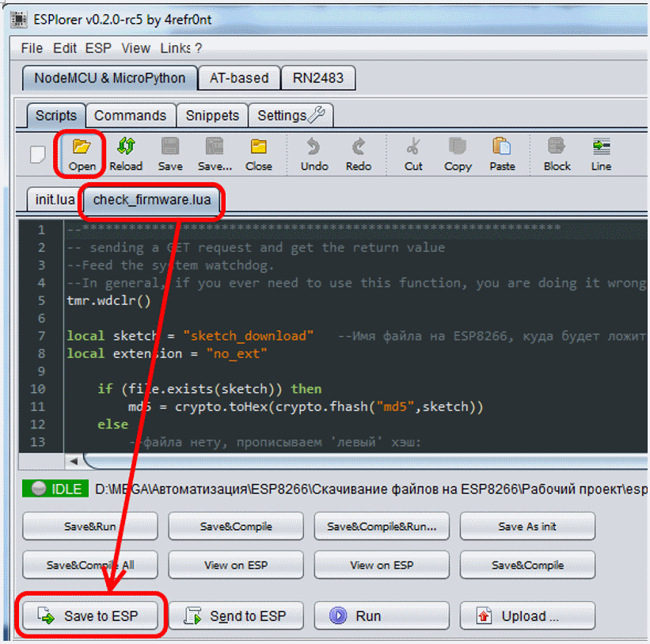This screenshot has height=644, width=650.
Task: Select the Snippets tab
Action: pos(212,116)
